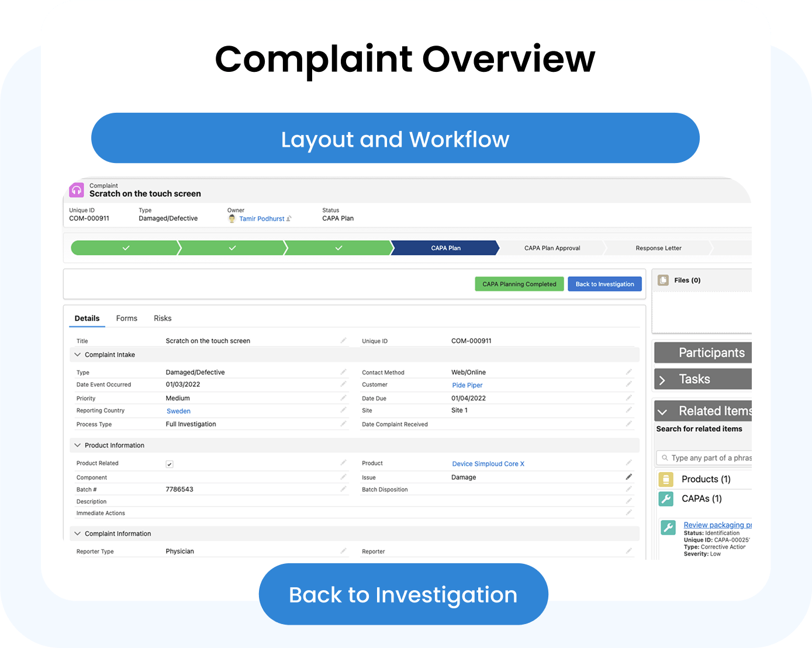
Task: Switch to the Forms tab
Action: pyautogui.click(x=126, y=318)
